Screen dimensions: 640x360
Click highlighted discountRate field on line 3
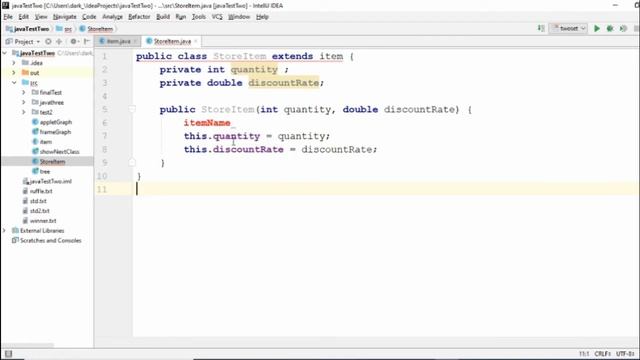[284, 83]
